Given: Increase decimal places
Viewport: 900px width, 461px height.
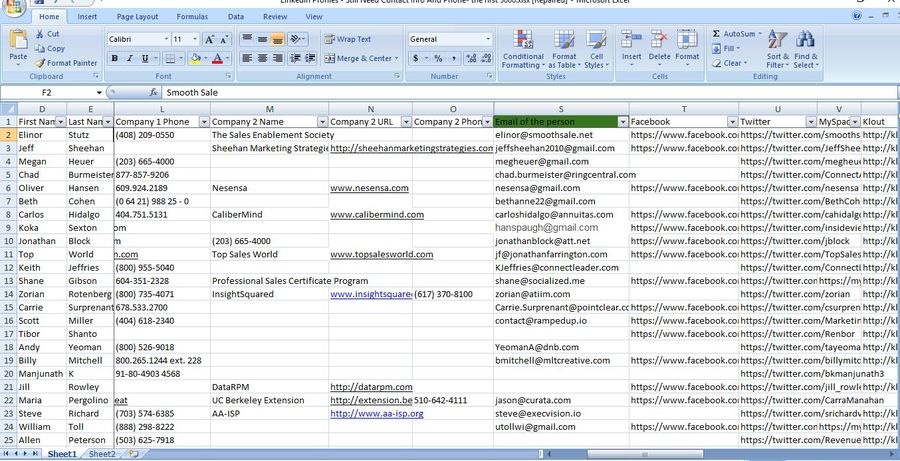Looking at the screenshot, I should point(471,59).
